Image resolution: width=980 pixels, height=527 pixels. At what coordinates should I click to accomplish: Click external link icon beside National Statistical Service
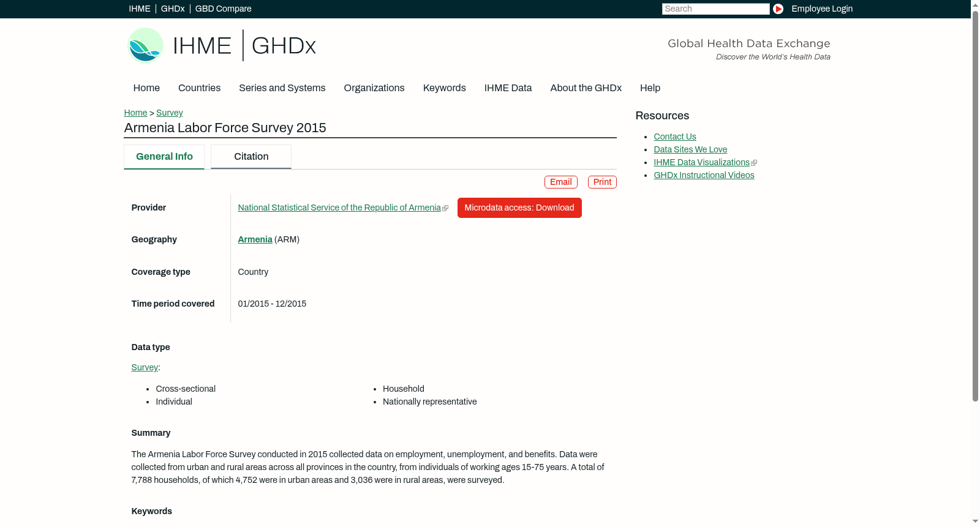tap(445, 208)
